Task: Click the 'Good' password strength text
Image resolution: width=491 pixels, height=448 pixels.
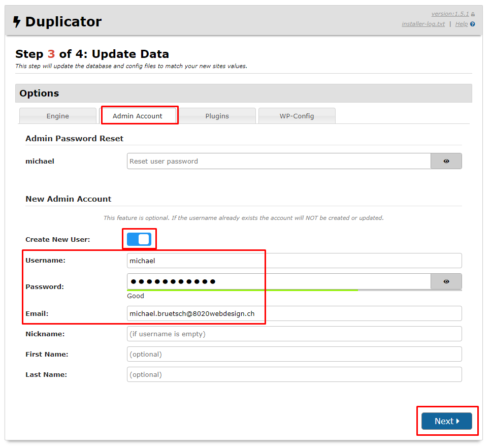Action: click(x=136, y=296)
